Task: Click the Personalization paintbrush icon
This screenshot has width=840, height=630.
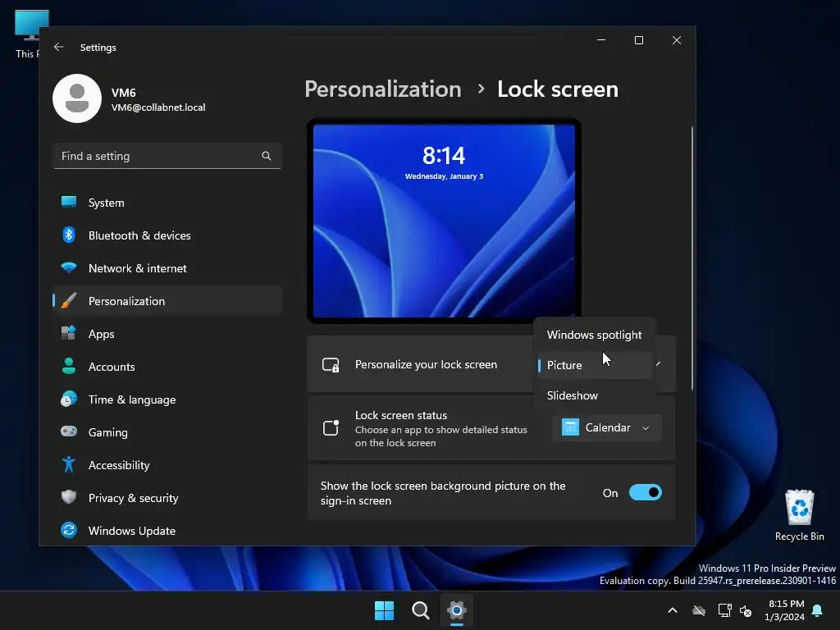Action: coord(69,300)
